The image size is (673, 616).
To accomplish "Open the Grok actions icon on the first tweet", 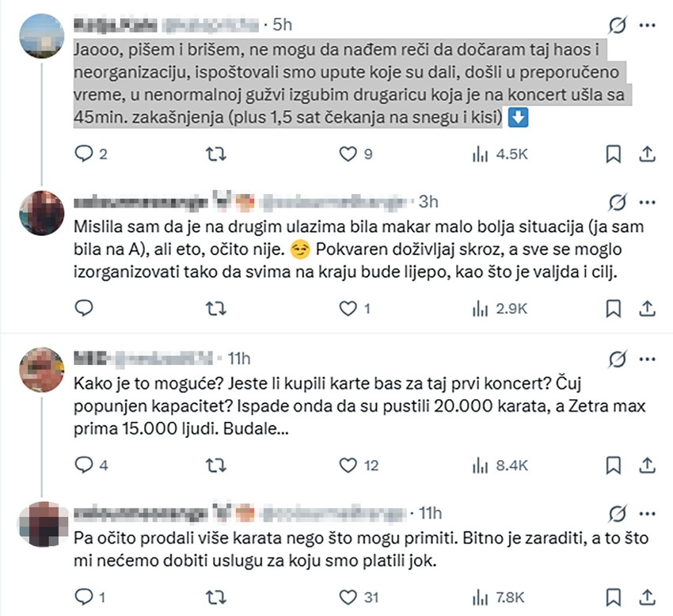I will [x=616, y=25].
